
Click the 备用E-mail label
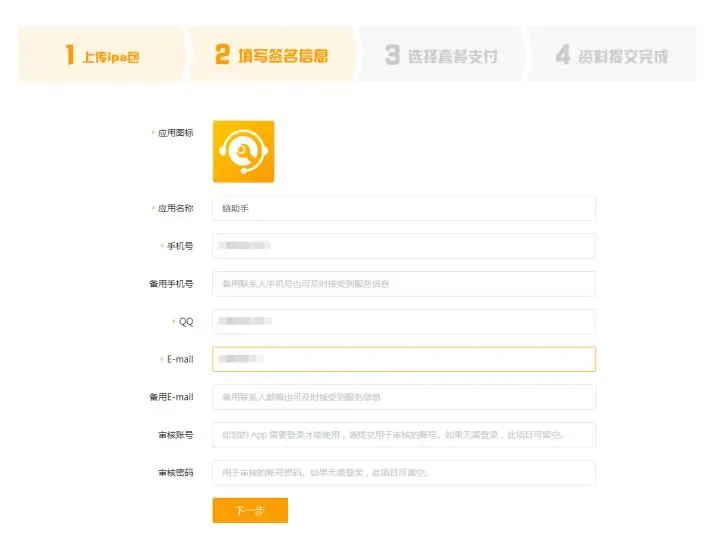coord(171,397)
